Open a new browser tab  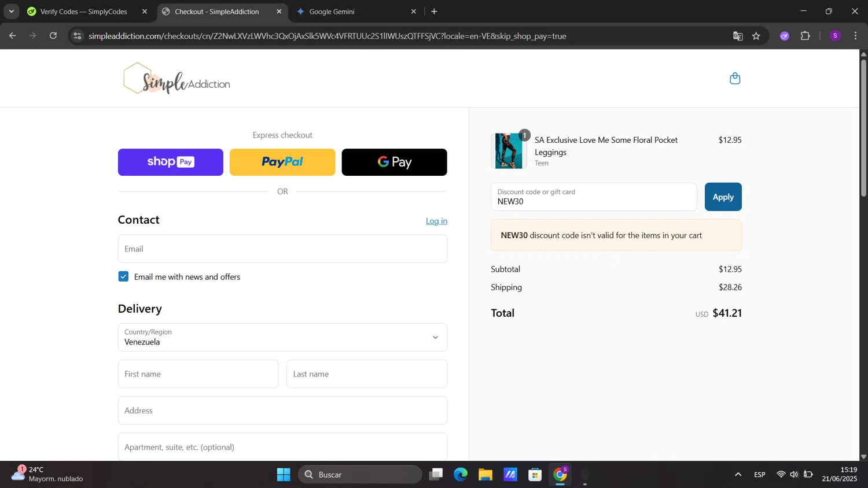coord(435,12)
